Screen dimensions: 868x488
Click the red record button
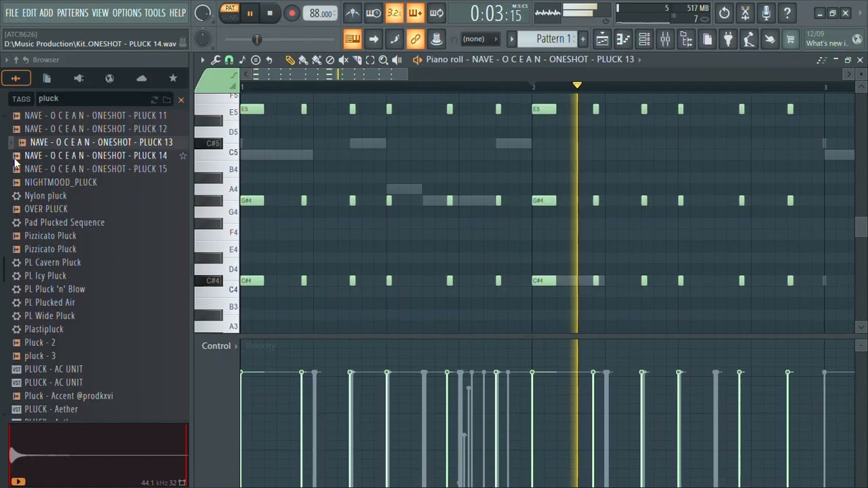pos(292,13)
